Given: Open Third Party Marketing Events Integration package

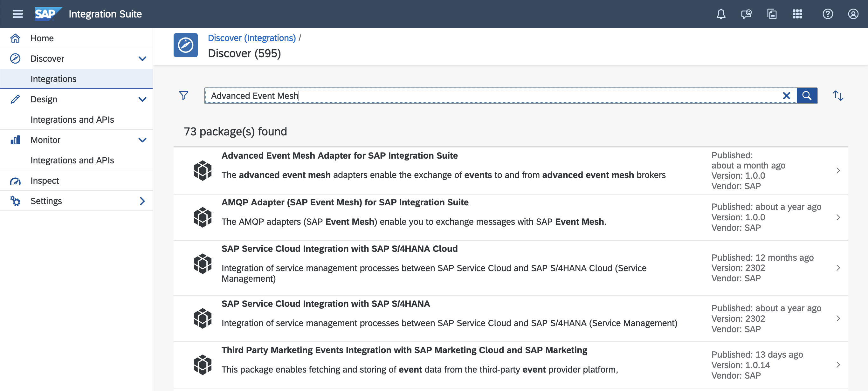Looking at the screenshot, I should pos(404,350).
